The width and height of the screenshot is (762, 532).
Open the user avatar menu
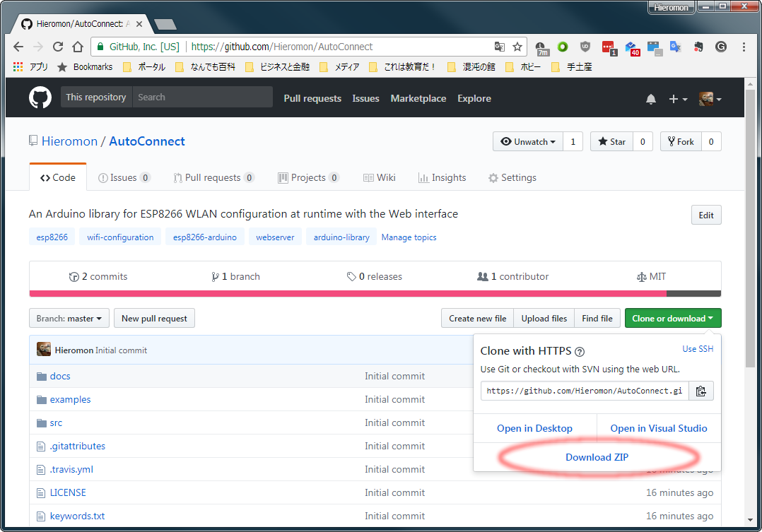pos(710,99)
